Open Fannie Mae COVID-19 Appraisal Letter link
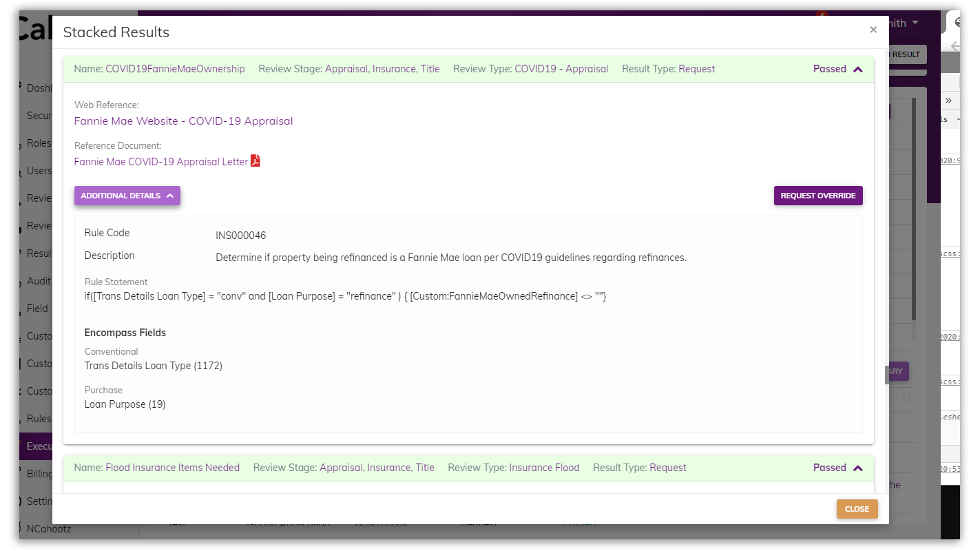The width and height of the screenshot is (980, 551). (161, 162)
